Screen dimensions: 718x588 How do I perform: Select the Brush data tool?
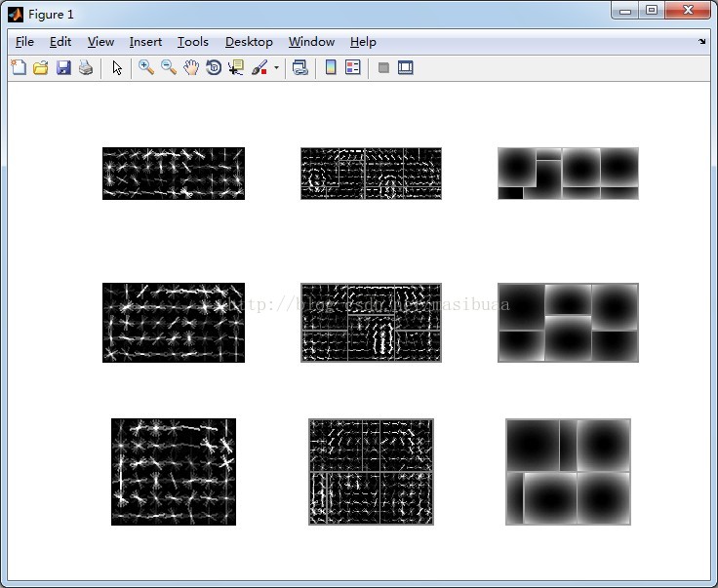click(259, 67)
